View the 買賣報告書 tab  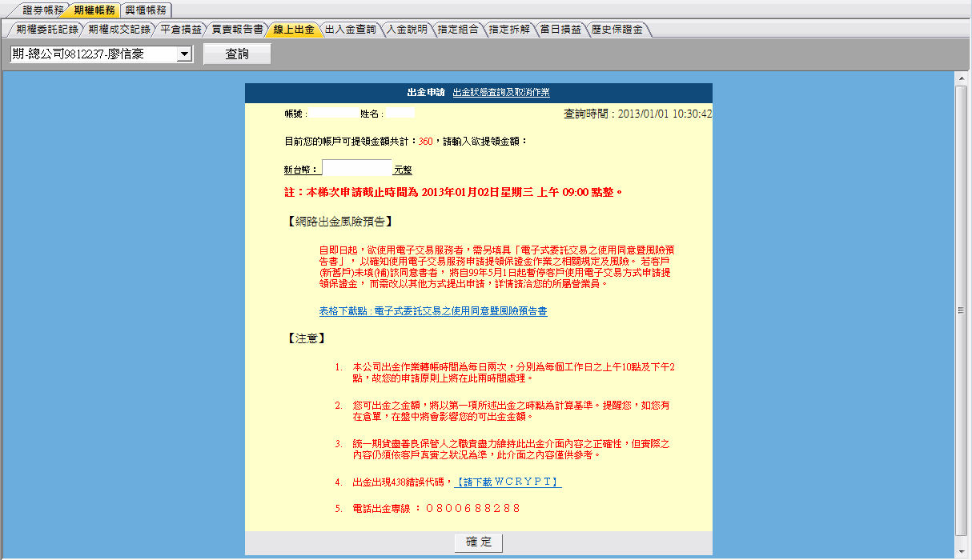237,30
